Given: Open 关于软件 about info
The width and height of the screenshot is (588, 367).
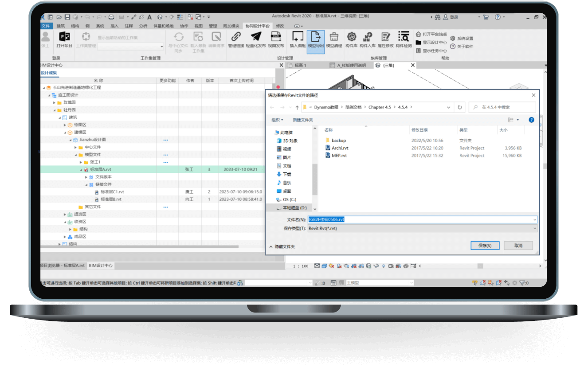Looking at the screenshot, I should tap(462, 46).
